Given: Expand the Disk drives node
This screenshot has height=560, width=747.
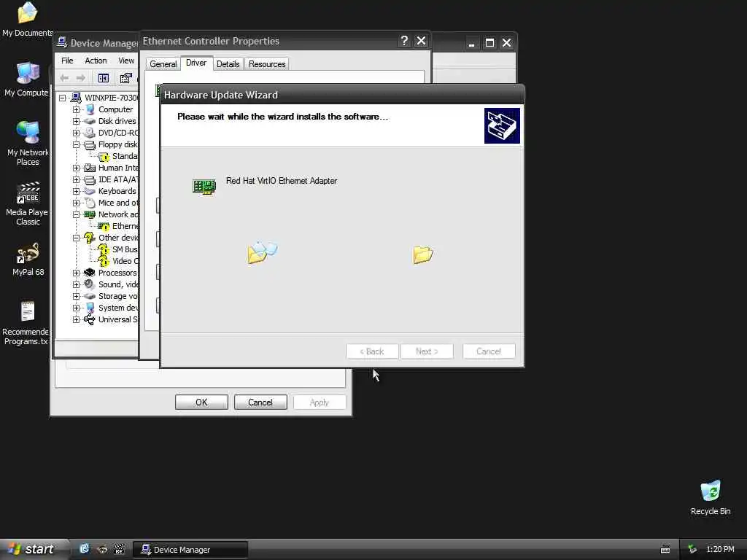Looking at the screenshot, I should [76, 121].
